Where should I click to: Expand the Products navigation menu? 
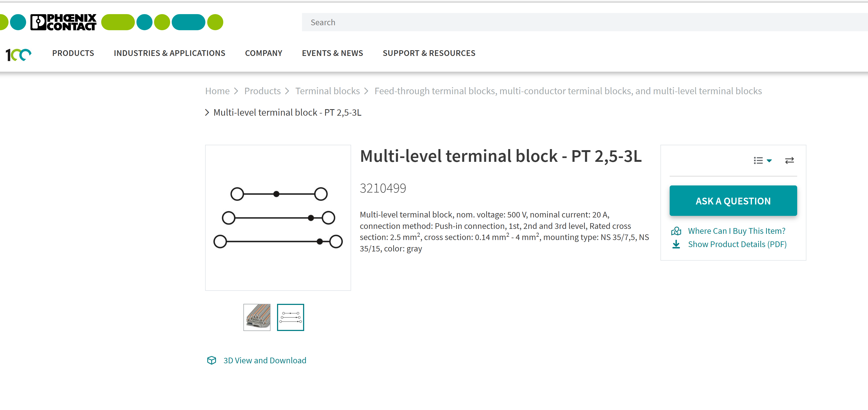[x=73, y=53]
